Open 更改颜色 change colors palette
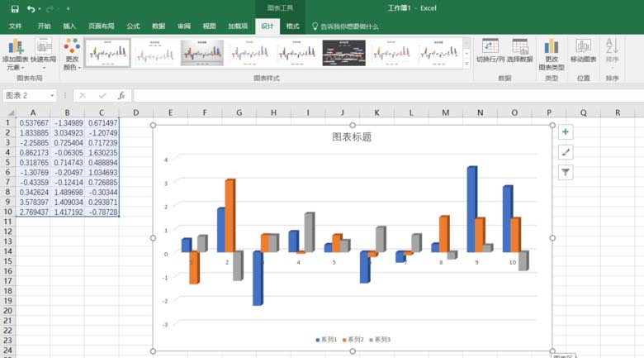The width and height of the screenshot is (644, 358). pyautogui.click(x=72, y=54)
